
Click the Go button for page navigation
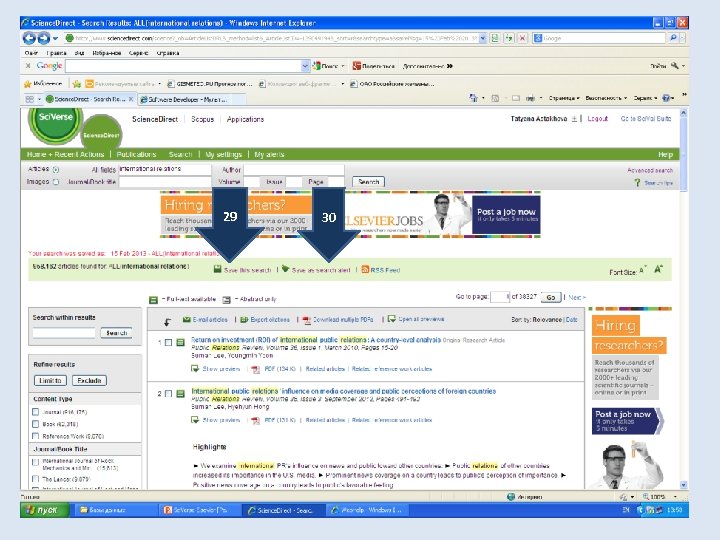[x=551, y=297]
